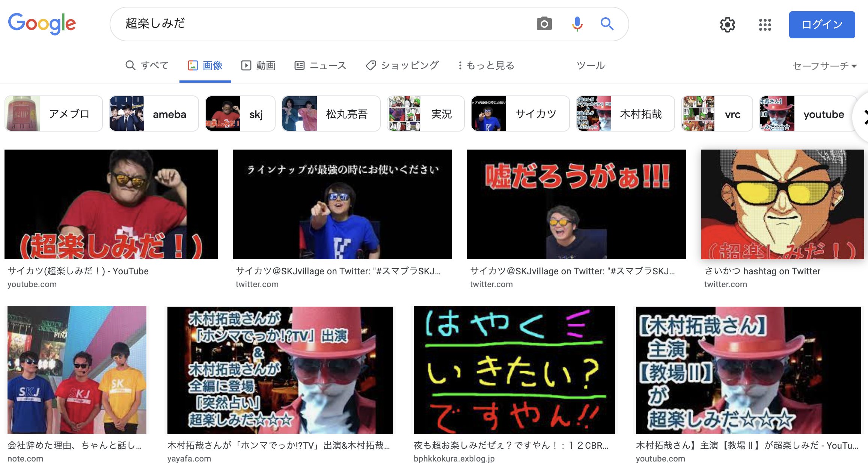Filter by the アメブロ chip
Screen dimensions: 868x463
pyautogui.click(x=54, y=113)
